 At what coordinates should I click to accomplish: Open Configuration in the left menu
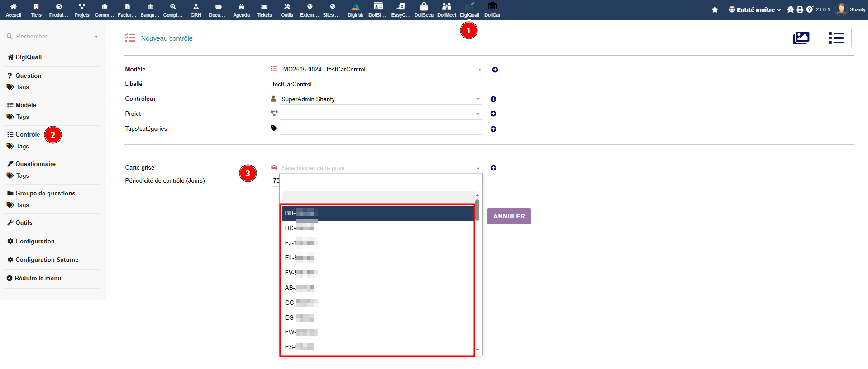click(35, 241)
